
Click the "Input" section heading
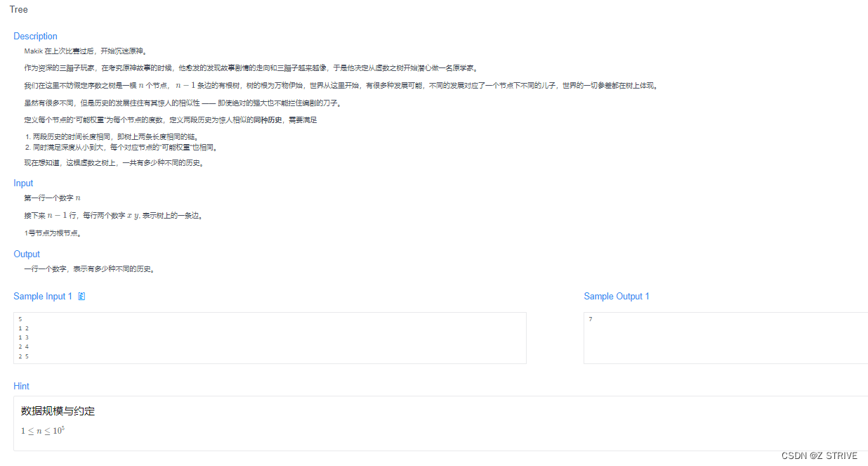click(x=23, y=183)
